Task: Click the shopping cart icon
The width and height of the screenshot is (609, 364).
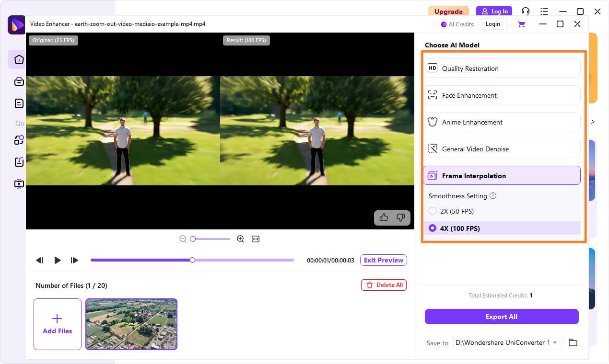Action: 521,24
